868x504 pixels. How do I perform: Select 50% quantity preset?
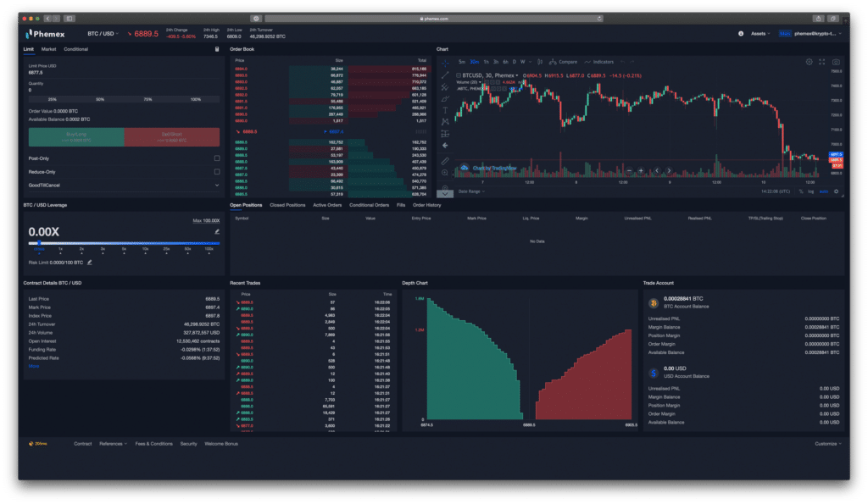100,100
